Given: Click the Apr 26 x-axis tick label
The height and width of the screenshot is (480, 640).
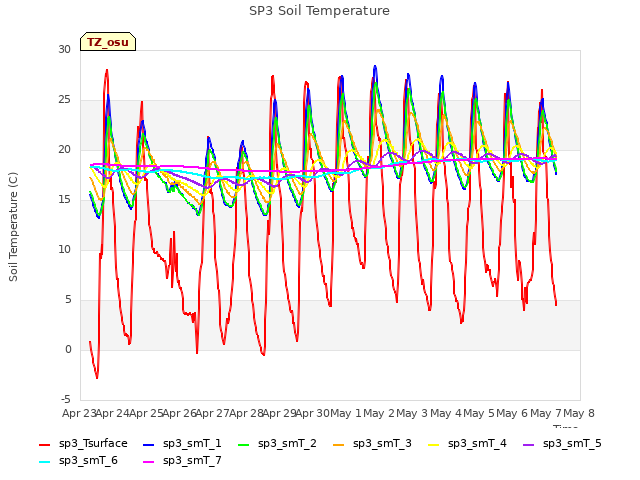Looking at the screenshot, I should click(179, 413).
